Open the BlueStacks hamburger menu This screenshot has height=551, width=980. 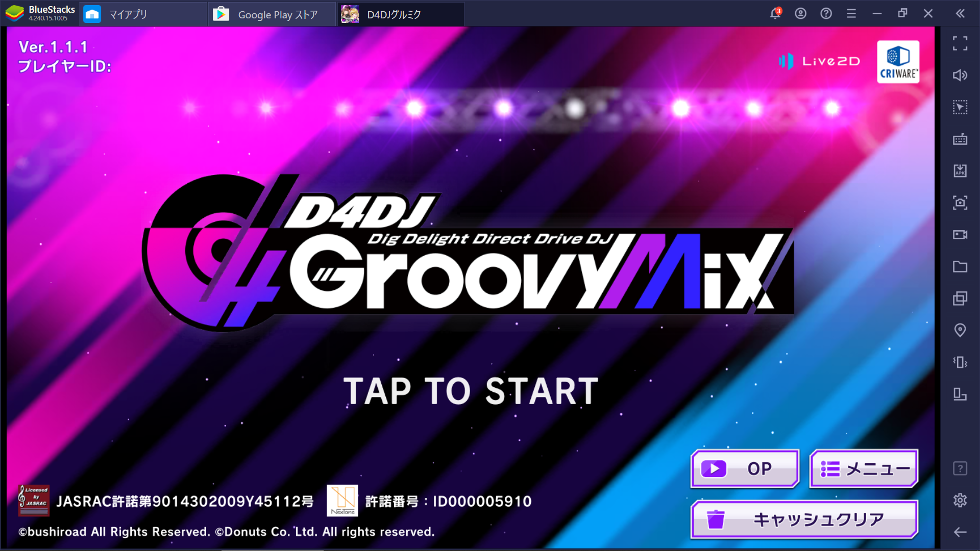click(851, 14)
